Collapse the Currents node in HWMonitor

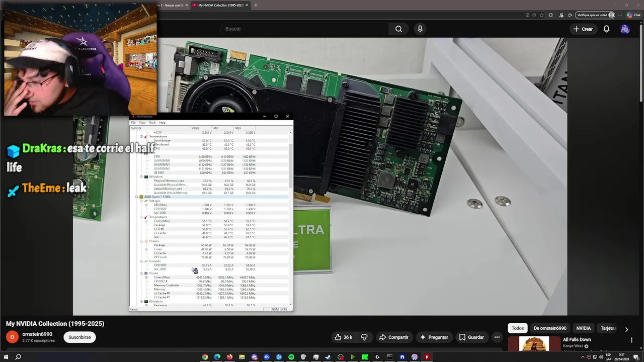pos(142,261)
